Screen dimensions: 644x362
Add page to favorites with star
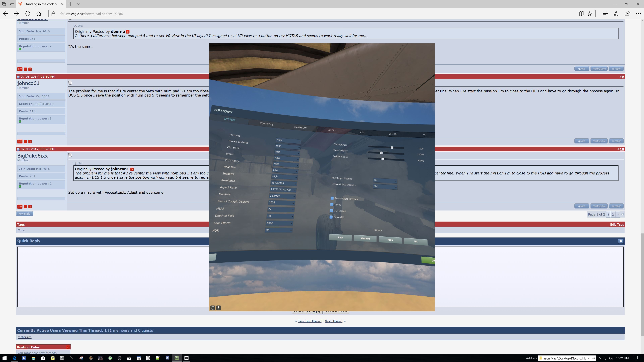[590, 13]
